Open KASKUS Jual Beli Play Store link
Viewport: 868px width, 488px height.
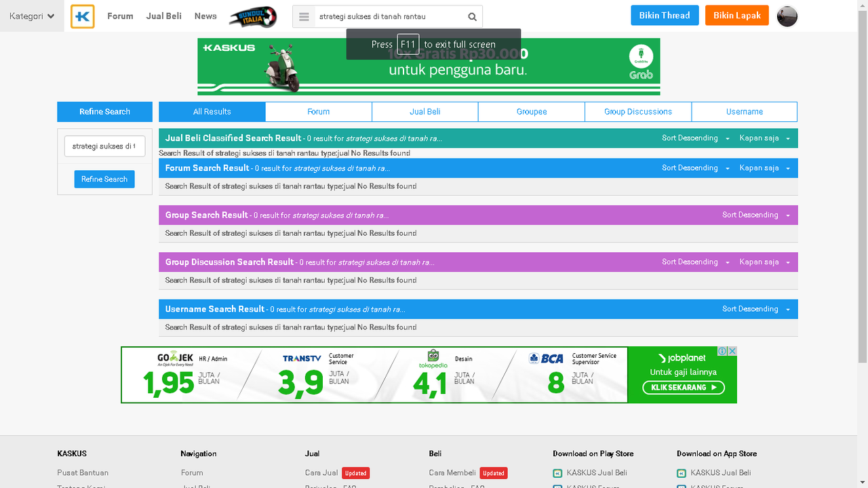(597, 473)
